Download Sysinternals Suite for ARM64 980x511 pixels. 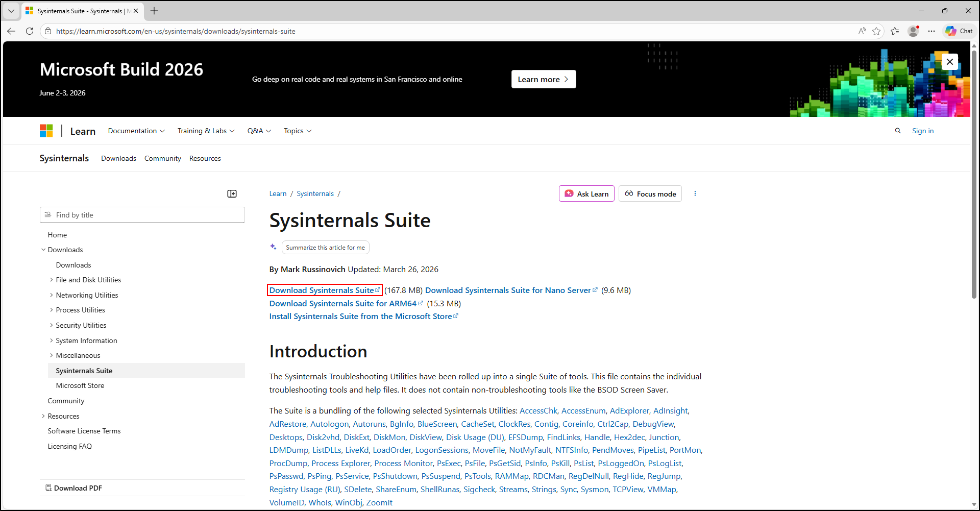346,303
